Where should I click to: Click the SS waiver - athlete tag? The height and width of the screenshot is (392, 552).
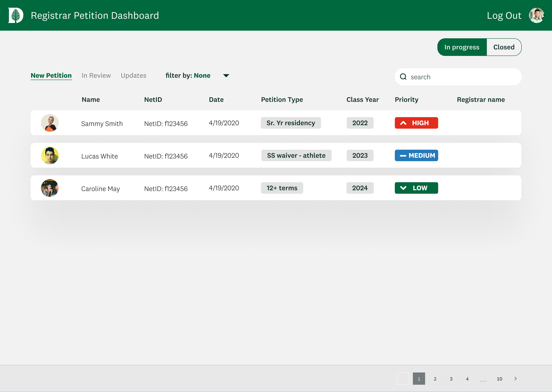296,155
